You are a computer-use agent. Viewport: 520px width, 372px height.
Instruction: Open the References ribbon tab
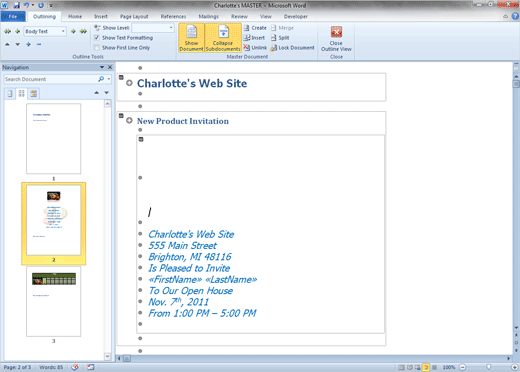point(173,16)
